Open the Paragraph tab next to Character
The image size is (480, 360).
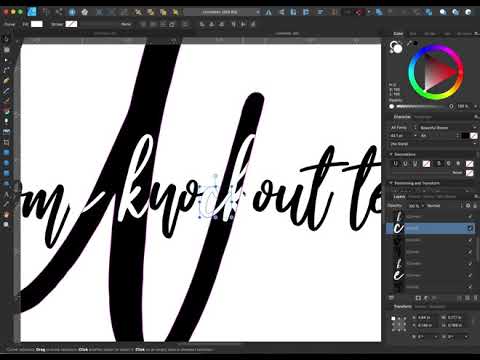click(423, 117)
